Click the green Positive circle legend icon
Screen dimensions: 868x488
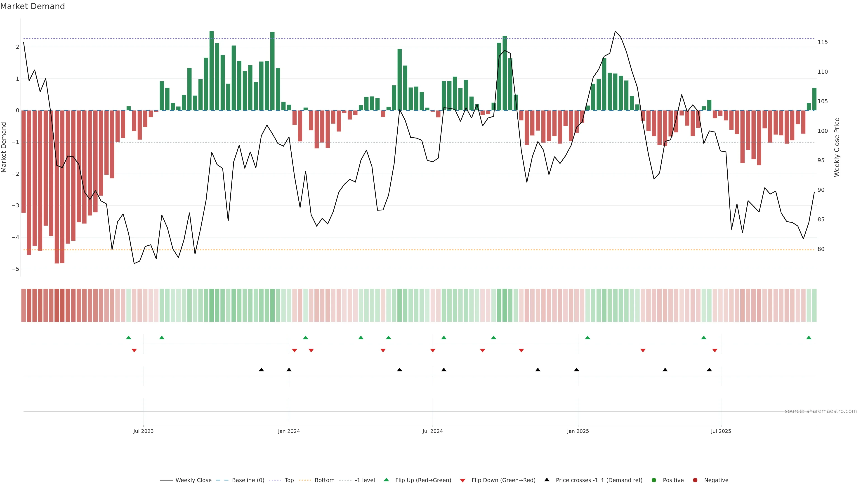(x=654, y=480)
